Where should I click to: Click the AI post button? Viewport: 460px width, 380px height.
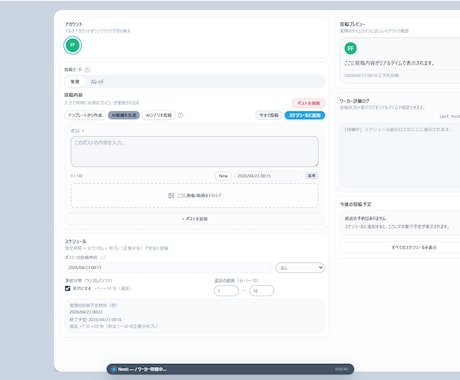tap(159, 115)
